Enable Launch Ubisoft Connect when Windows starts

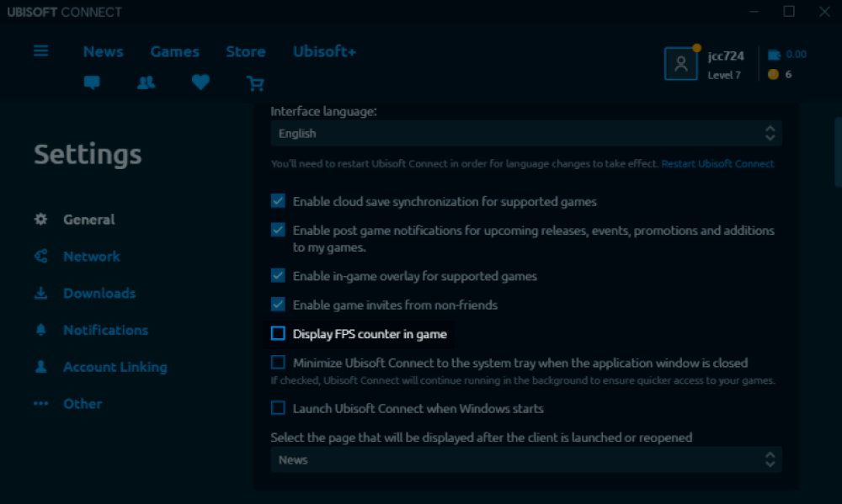point(278,408)
